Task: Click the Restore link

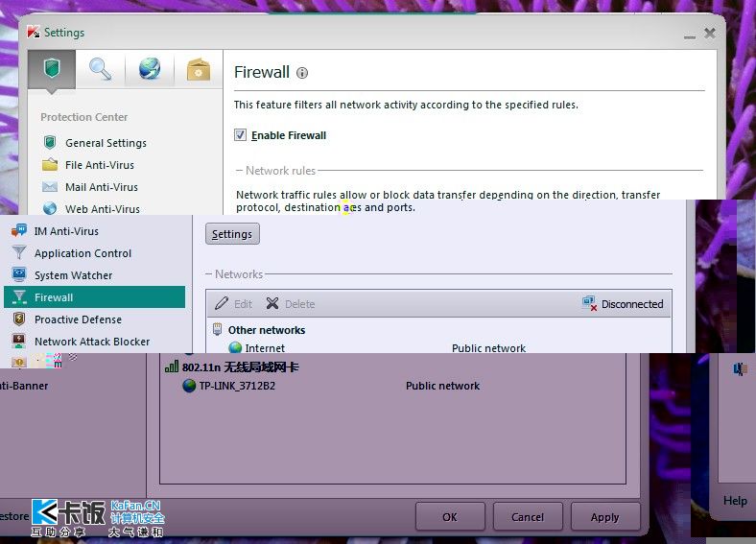Action: point(14,516)
